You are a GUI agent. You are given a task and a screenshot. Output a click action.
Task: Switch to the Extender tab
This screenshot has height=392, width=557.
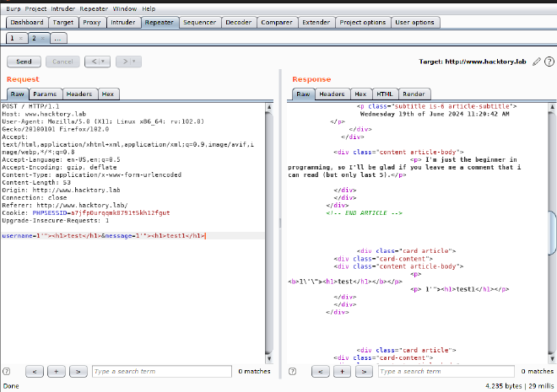pyautogui.click(x=316, y=23)
